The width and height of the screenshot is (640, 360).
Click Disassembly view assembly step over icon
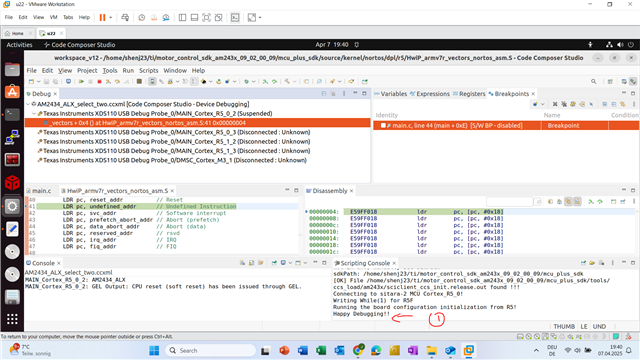tap(600, 201)
